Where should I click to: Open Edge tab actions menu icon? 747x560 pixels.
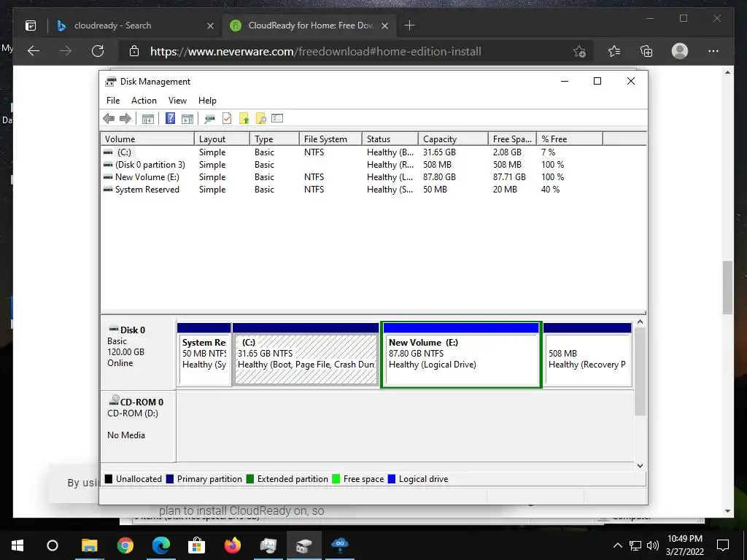coord(31,26)
